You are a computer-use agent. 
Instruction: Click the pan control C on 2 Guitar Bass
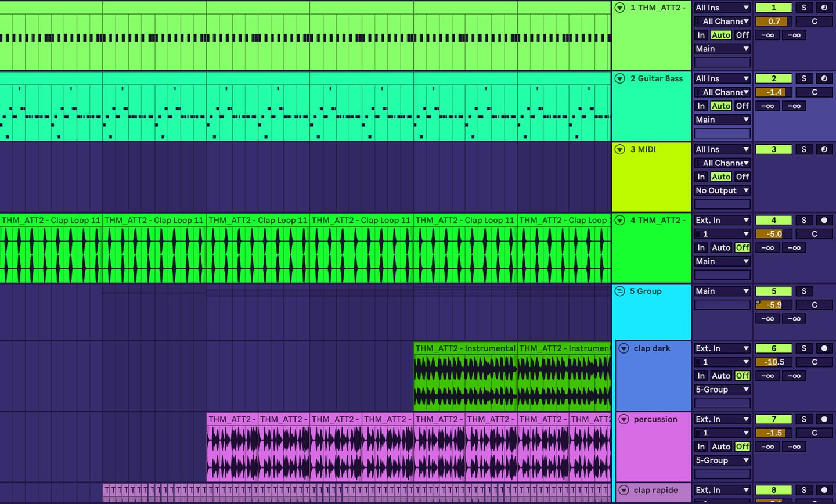pos(814,92)
